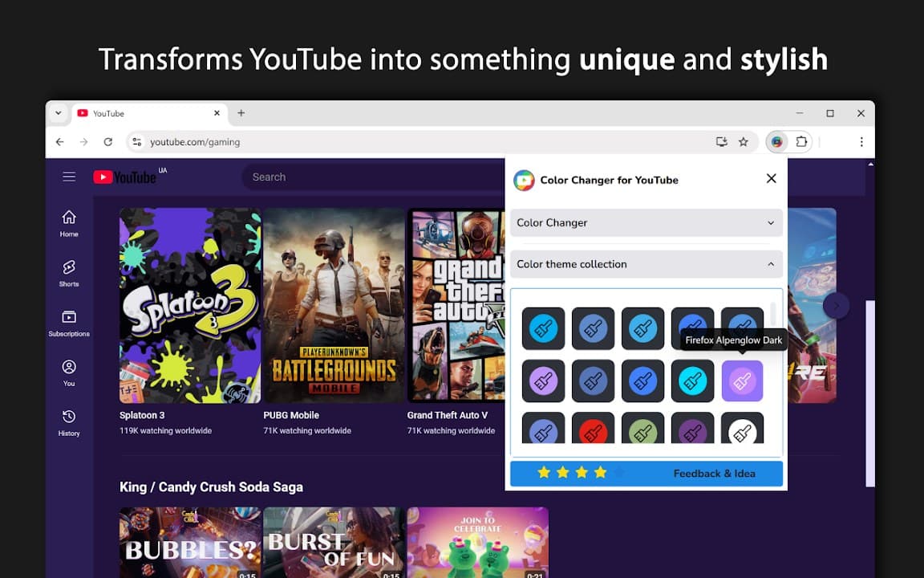Open Chrome three-dot menu
Viewport: 924px width, 578px height.
pos(861,141)
